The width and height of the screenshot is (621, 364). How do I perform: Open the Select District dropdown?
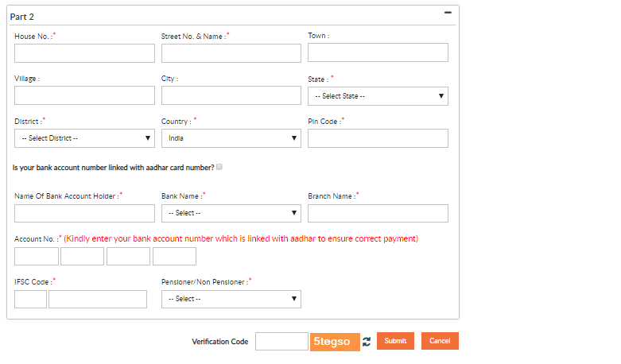(84, 138)
